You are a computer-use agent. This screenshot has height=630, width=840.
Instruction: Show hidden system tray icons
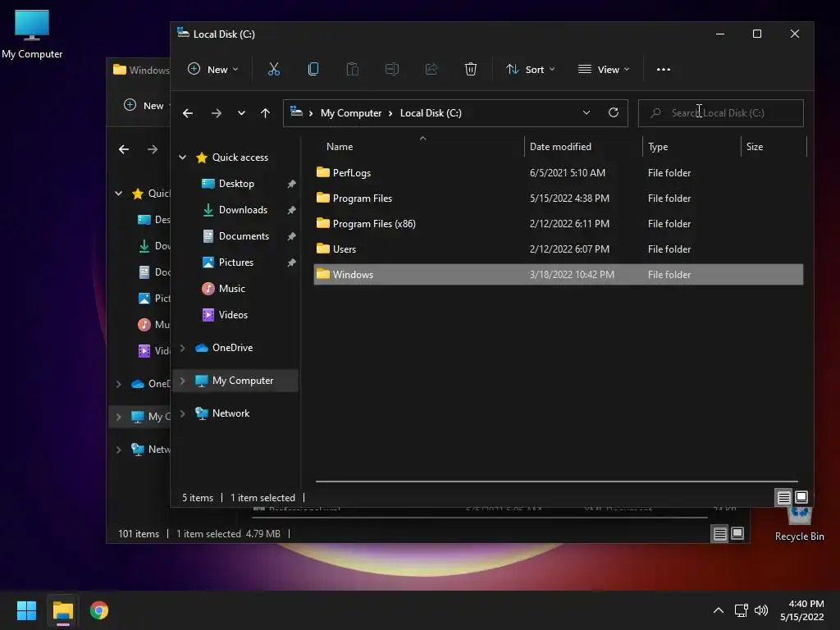719,610
